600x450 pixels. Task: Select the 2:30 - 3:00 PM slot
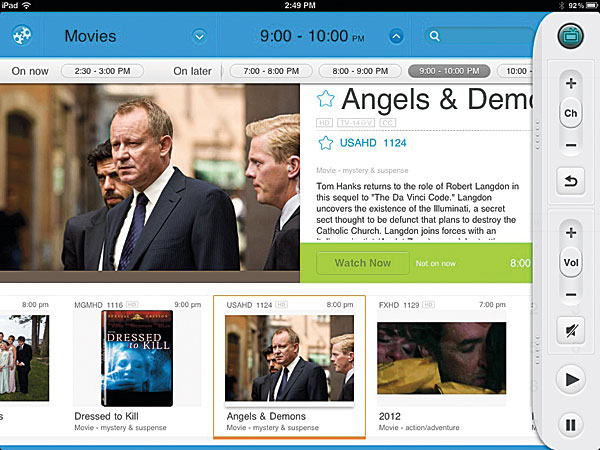click(x=103, y=71)
